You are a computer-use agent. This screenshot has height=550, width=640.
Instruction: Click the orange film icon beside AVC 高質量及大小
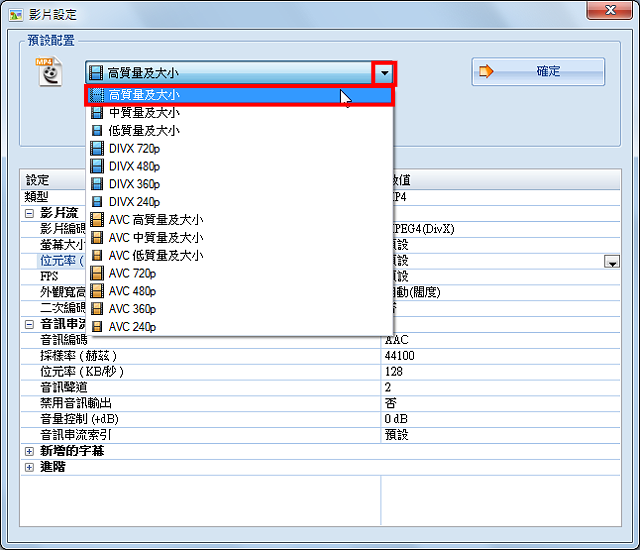pos(97,220)
